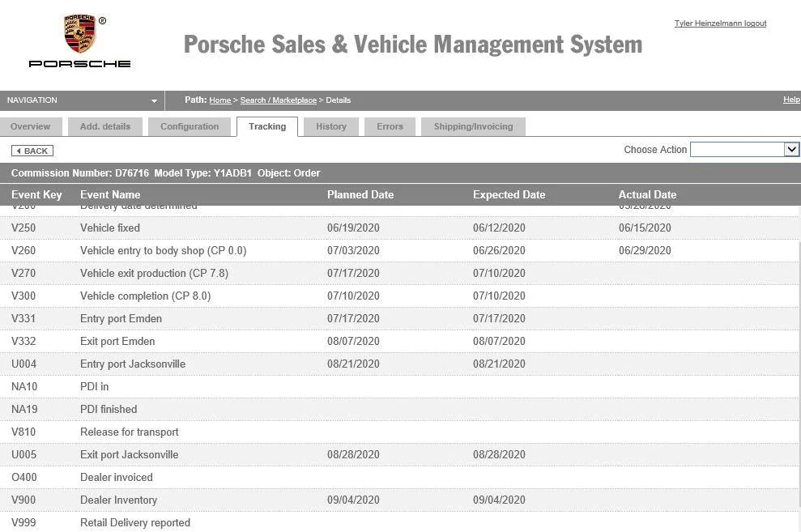Select the V270 event key

point(23,273)
